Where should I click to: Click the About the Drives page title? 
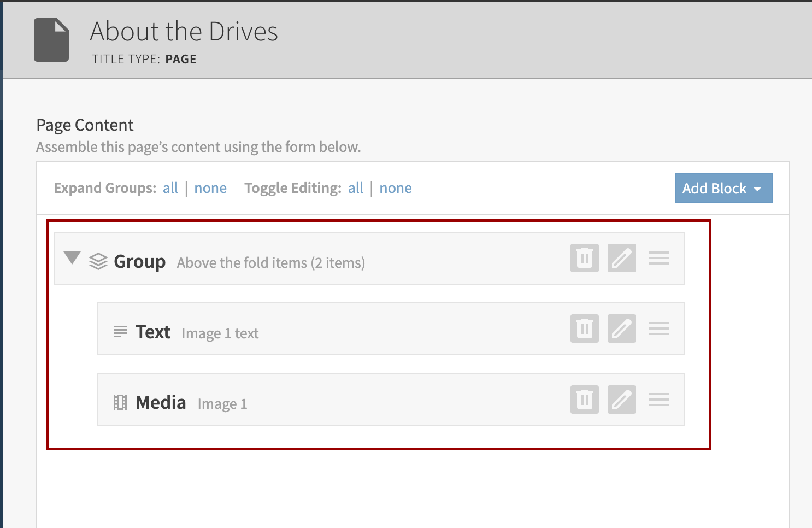click(x=183, y=32)
